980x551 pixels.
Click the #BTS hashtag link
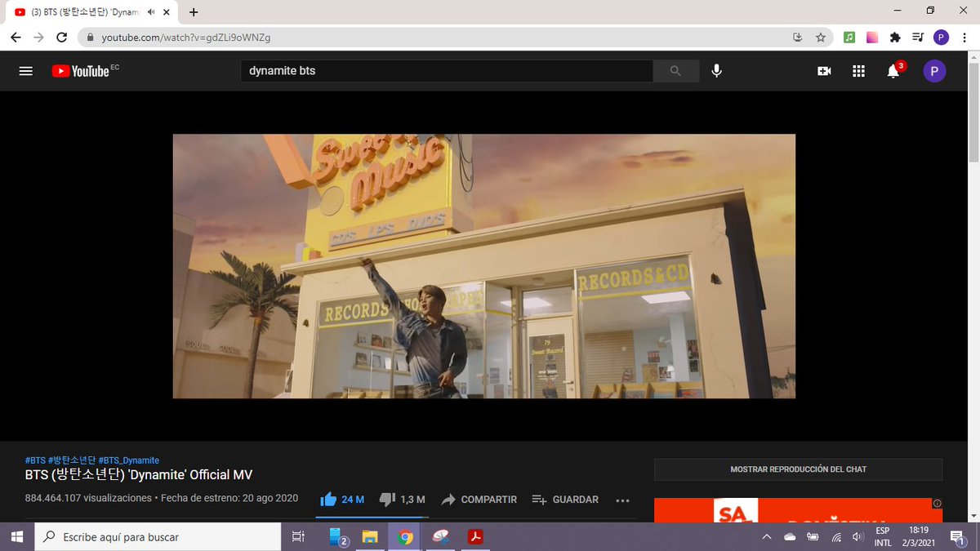(x=35, y=460)
